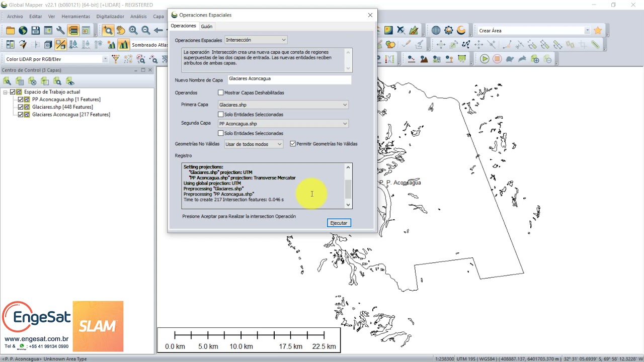644x362 pixels.
Task: Click the wireframe globe icon
Action: click(x=436, y=31)
